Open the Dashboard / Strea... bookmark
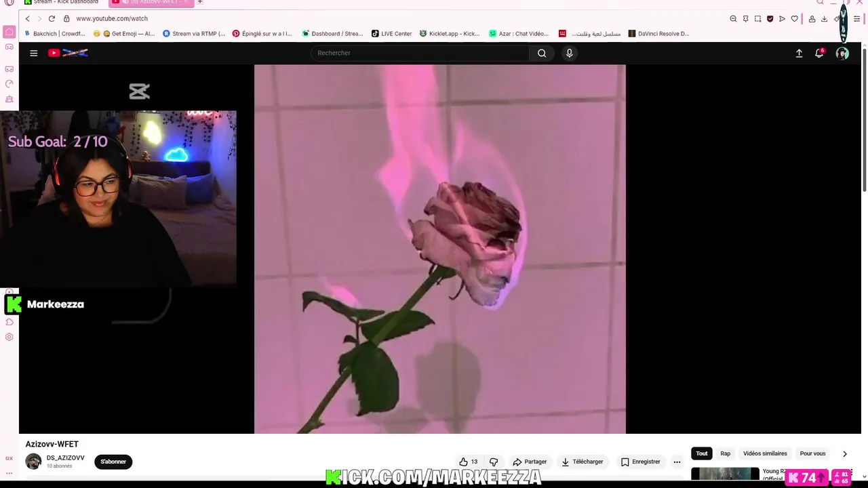The width and height of the screenshot is (868, 488). coord(332,34)
